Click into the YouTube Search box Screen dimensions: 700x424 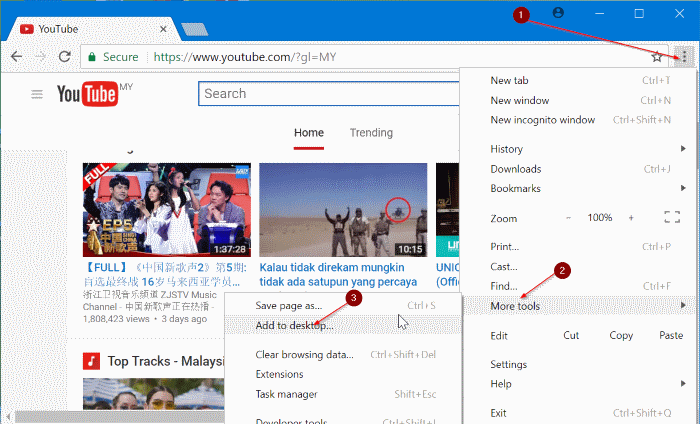coord(329,94)
